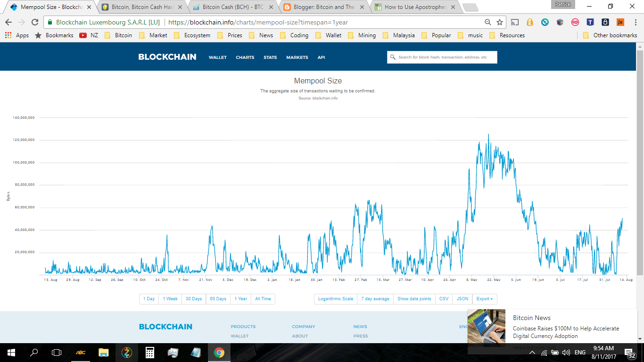Expand the Ecosystem bookmarks folder
The width and height of the screenshot is (644, 362).
point(192,35)
